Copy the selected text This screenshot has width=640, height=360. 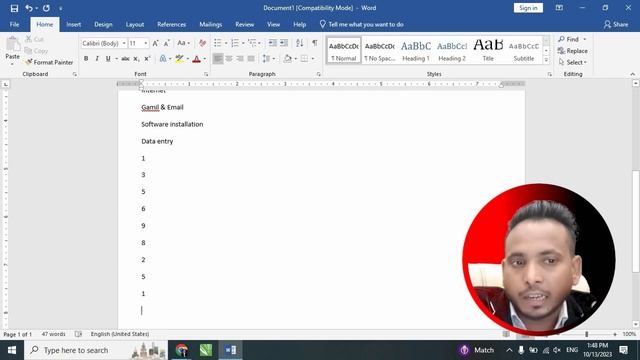(x=36, y=51)
